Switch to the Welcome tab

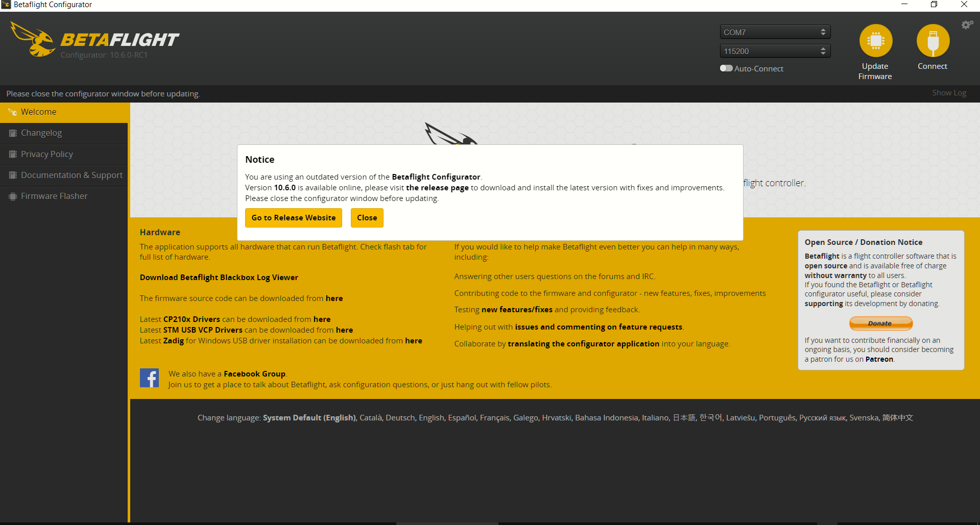click(x=64, y=112)
